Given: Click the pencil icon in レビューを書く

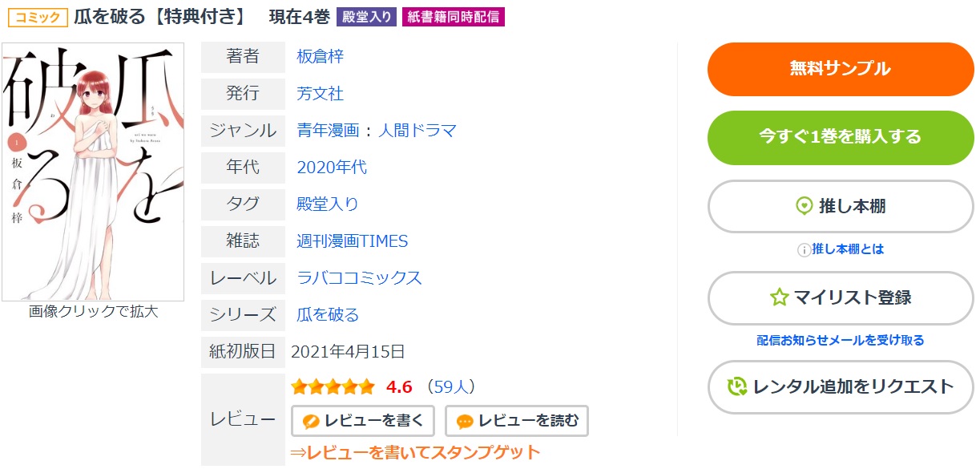Looking at the screenshot, I should pyautogui.click(x=311, y=421).
